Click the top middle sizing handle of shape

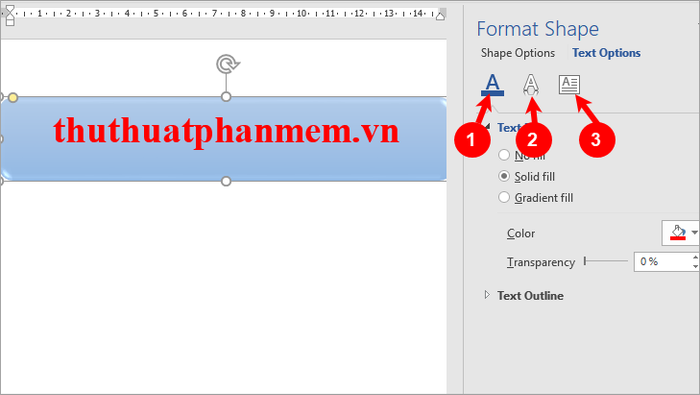tap(226, 96)
